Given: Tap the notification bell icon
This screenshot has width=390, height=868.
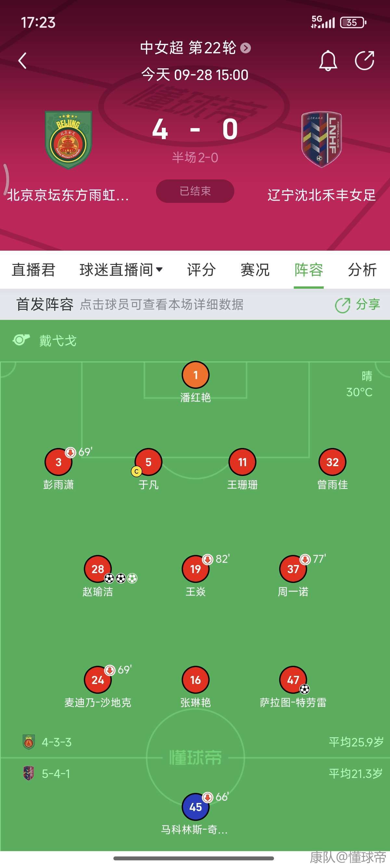Looking at the screenshot, I should pyautogui.click(x=328, y=61).
